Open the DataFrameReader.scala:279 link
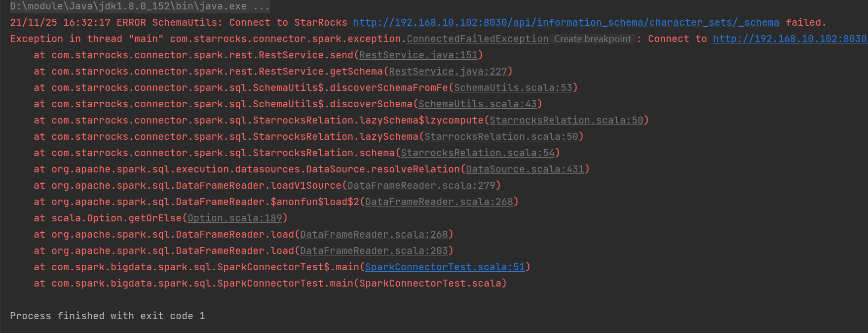868x333 pixels. tap(421, 185)
